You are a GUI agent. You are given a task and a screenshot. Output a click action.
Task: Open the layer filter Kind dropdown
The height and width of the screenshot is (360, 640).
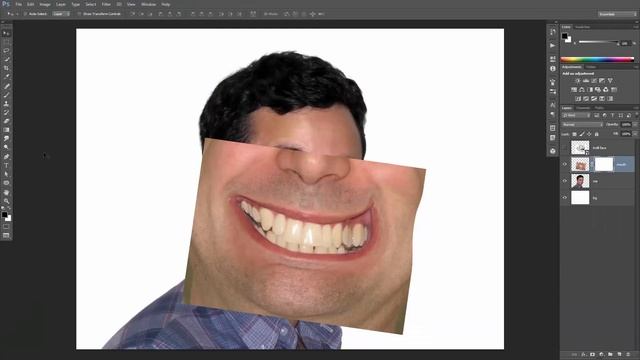tap(576, 116)
